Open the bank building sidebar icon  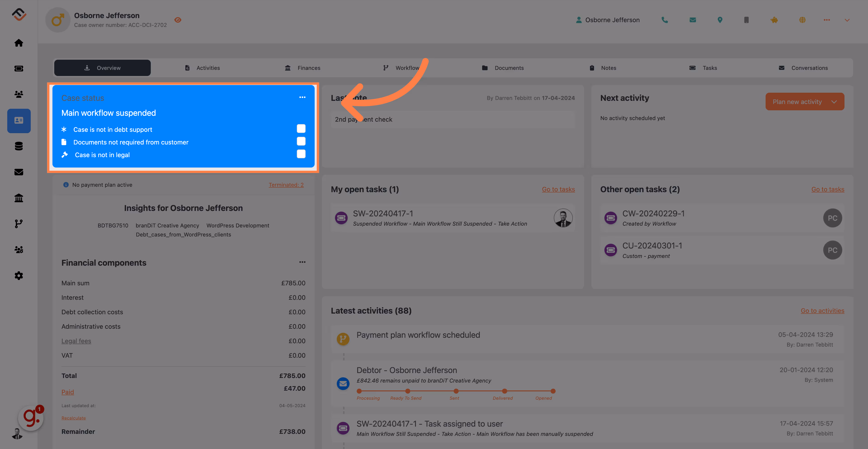19,198
